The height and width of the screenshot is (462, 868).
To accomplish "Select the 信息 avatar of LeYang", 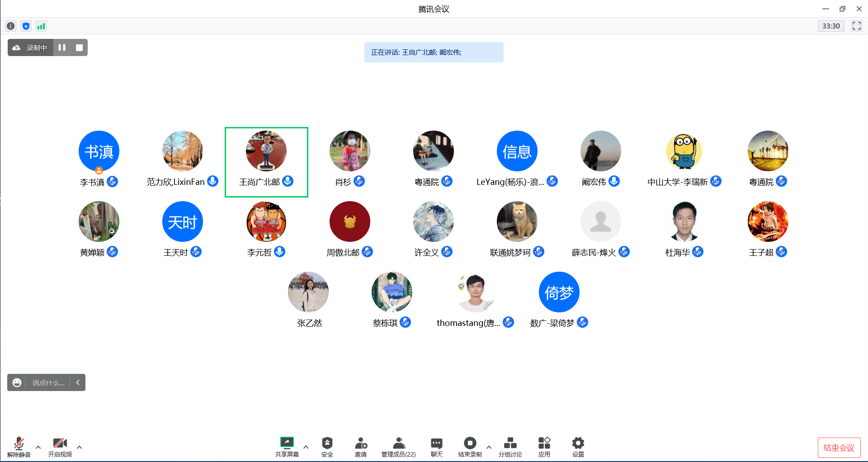I will tap(517, 151).
